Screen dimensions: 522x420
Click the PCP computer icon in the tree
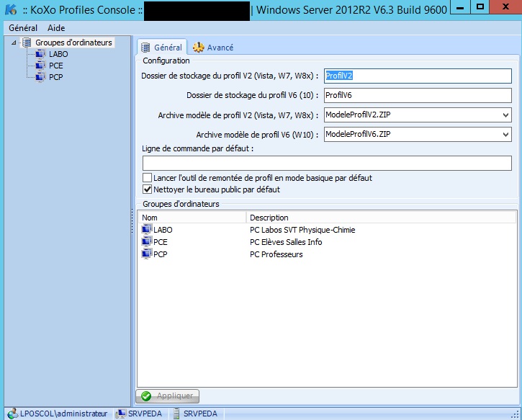[x=40, y=76]
